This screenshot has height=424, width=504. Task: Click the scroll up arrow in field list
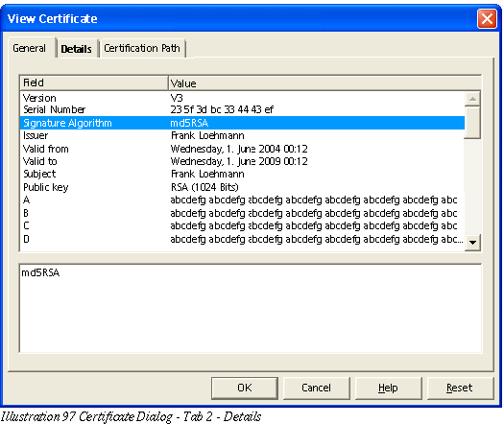coord(472,99)
